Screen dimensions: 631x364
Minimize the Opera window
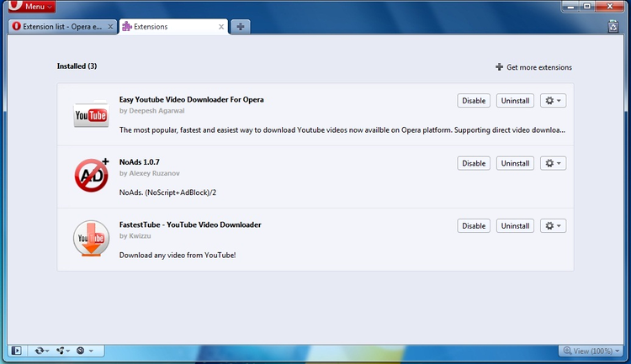click(x=570, y=7)
